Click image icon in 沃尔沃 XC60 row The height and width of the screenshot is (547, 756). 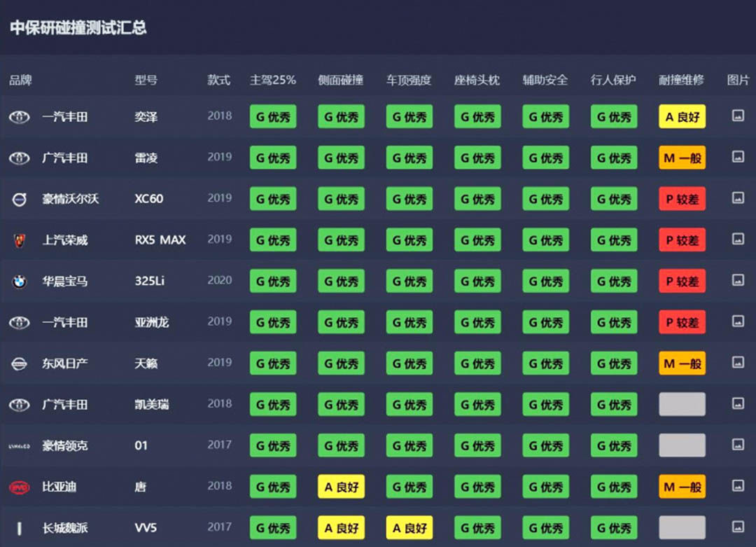[x=737, y=198]
